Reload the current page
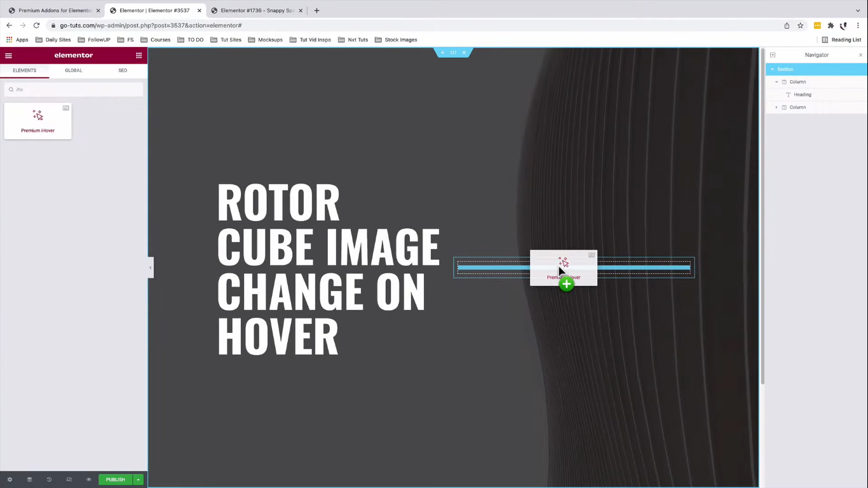Screen dimensions: 868x488 [x=36, y=25]
